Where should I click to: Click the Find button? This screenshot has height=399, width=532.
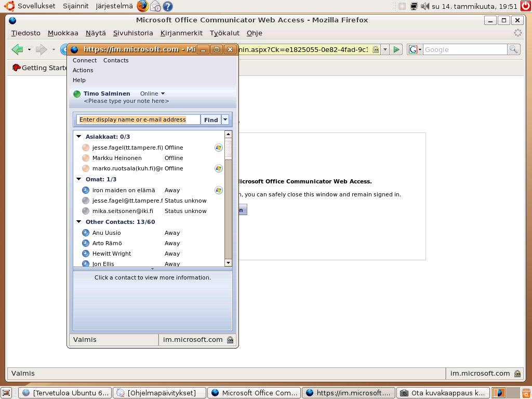pyautogui.click(x=211, y=120)
